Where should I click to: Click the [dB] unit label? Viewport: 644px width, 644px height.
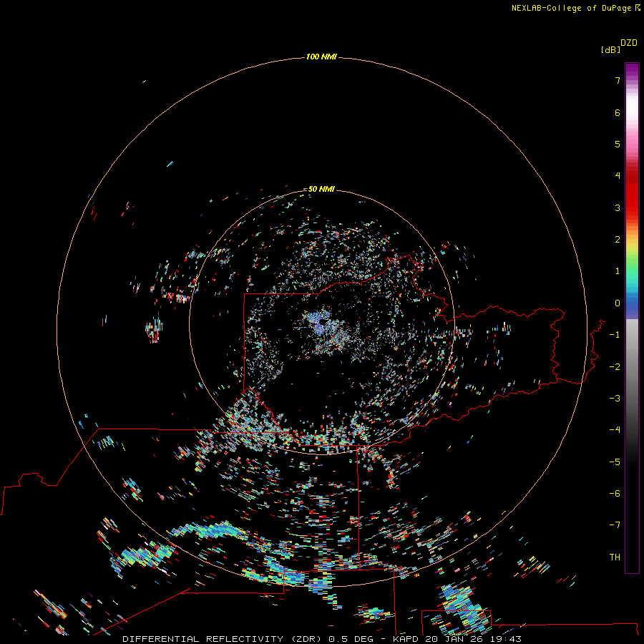[x=610, y=50]
